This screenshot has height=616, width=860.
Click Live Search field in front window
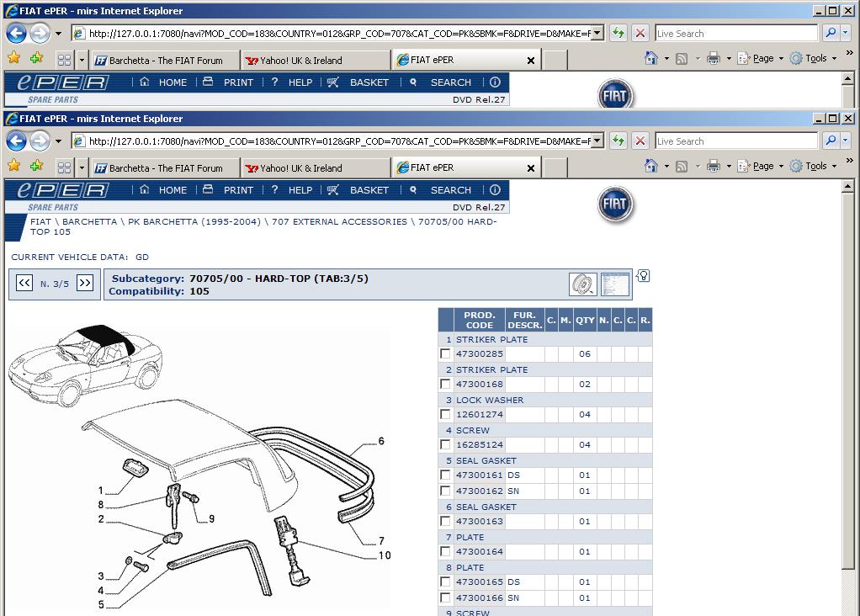click(736, 141)
